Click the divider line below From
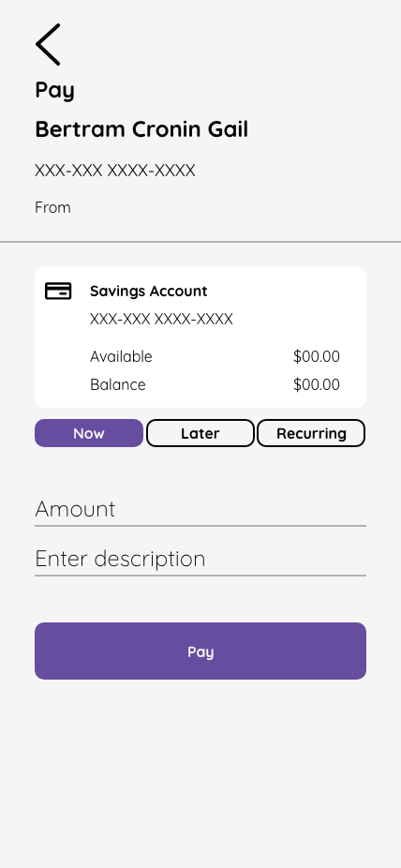The image size is (401, 868). tap(200, 242)
